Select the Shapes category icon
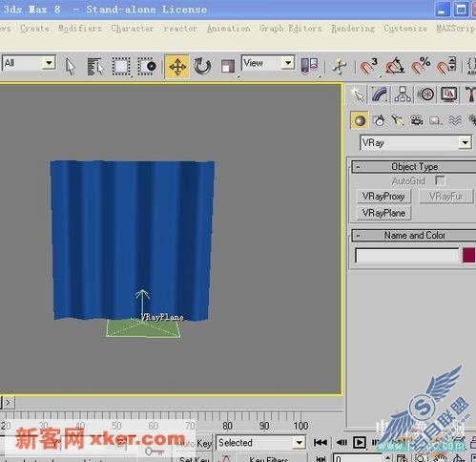 (379, 120)
